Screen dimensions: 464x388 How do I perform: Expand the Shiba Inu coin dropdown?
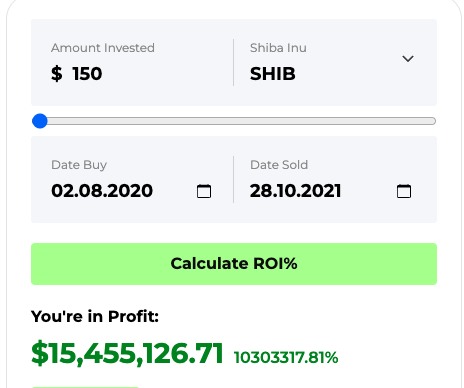pyautogui.click(x=408, y=59)
